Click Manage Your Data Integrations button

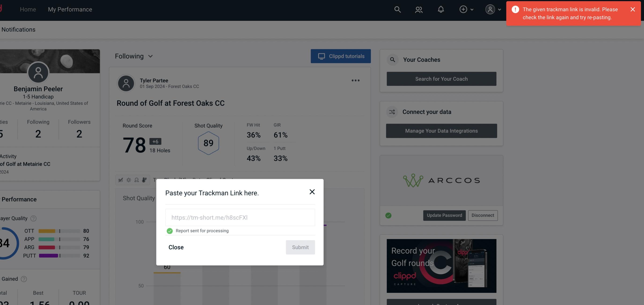click(x=442, y=131)
